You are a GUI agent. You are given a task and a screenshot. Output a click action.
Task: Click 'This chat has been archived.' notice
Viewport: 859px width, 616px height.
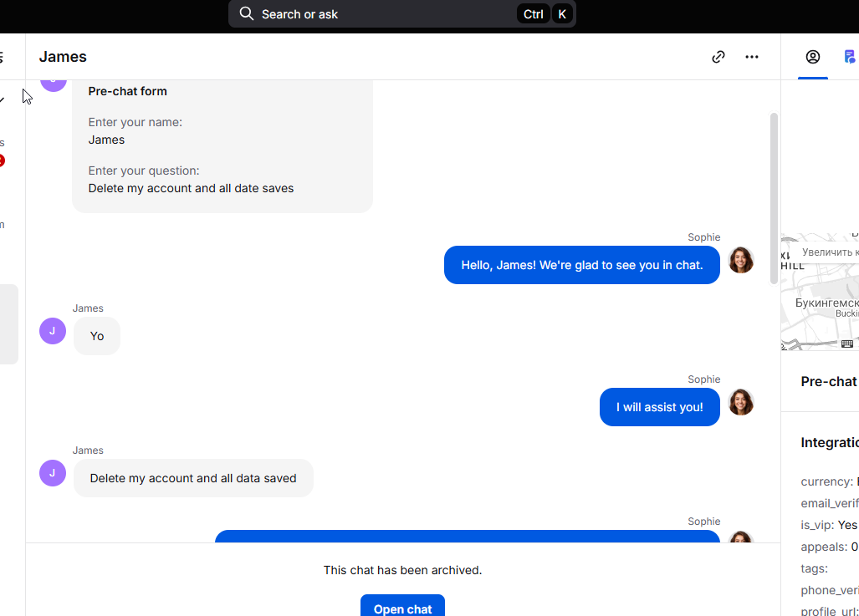(402, 570)
